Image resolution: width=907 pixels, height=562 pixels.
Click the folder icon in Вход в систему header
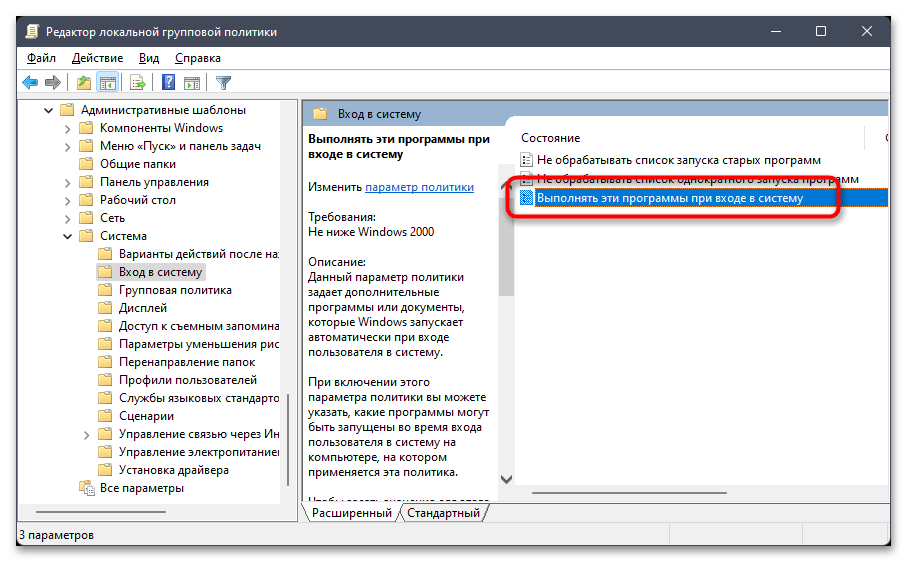pyautogui.click(x=320, y=114)
